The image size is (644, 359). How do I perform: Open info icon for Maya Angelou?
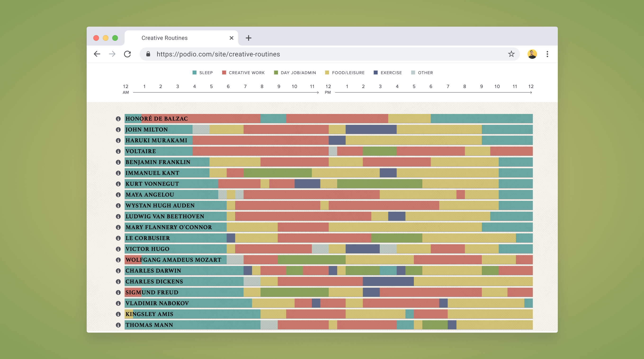pyautogui.click(x=118, y=195)
